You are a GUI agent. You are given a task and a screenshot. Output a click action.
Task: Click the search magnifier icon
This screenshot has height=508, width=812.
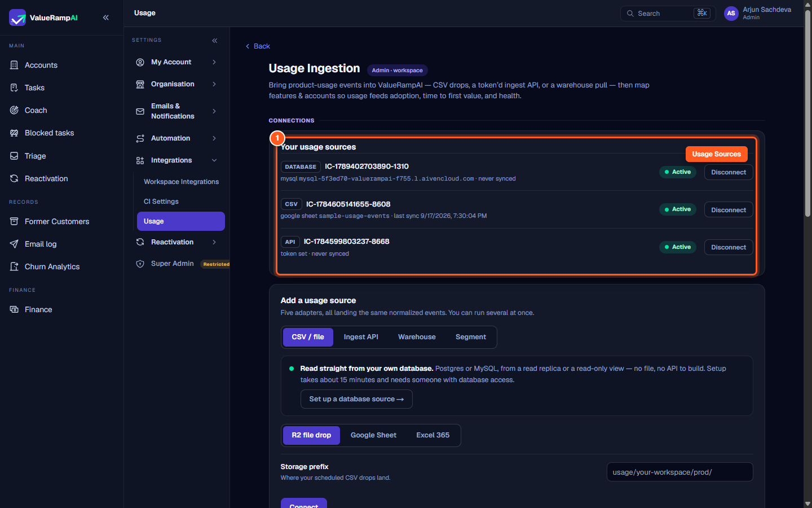click(630, 14)
